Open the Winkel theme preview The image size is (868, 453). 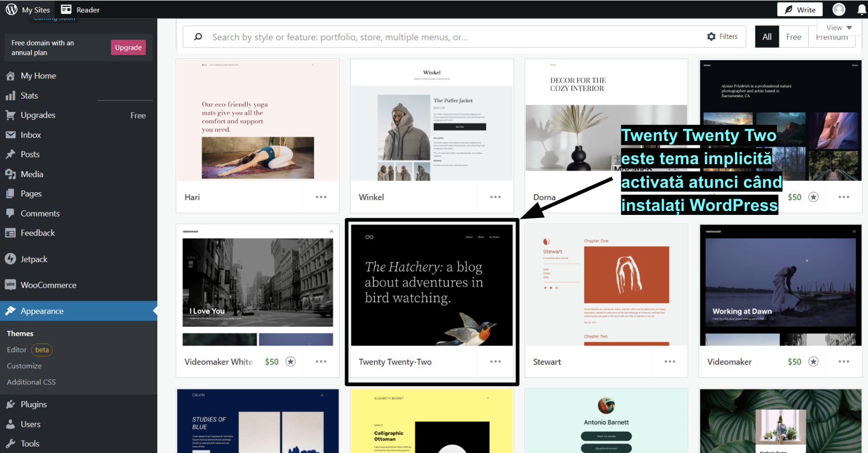tap(432, 120)
